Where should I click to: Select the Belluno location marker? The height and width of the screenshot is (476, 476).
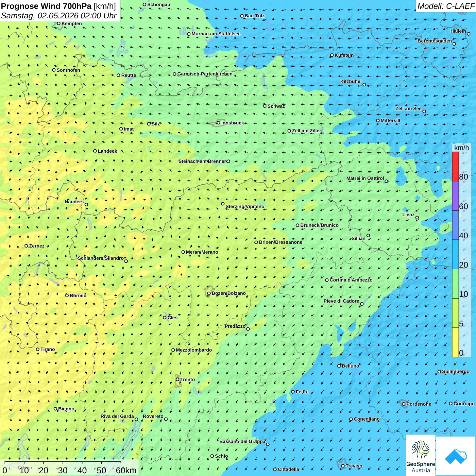point(339,366)
